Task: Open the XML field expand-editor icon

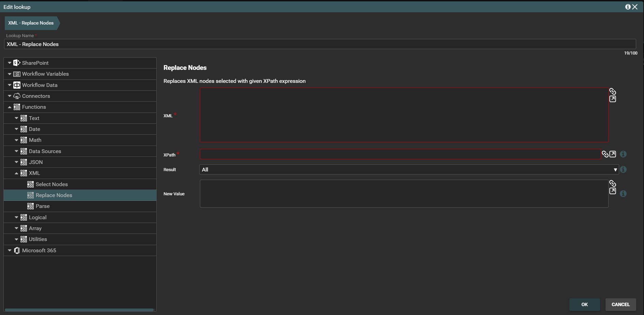Action: tap(612, 99)
